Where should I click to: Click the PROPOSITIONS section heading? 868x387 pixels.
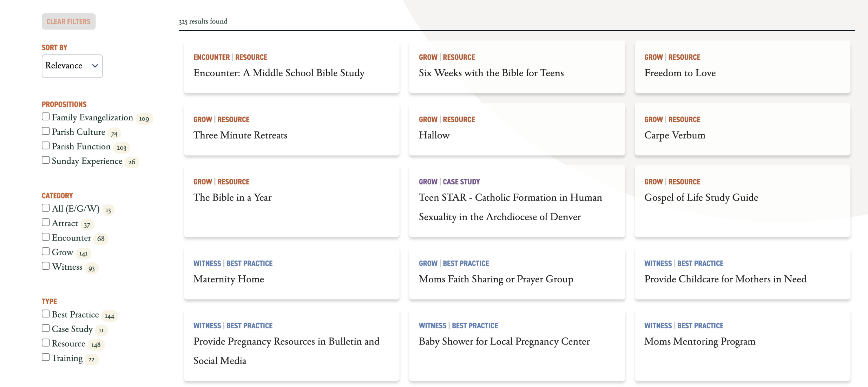64,104
